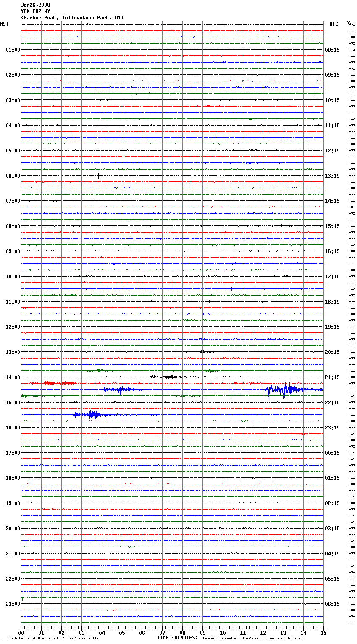Click the "22:15" UTC time label
The image size is (357, 644).
(x=332, y=403)
